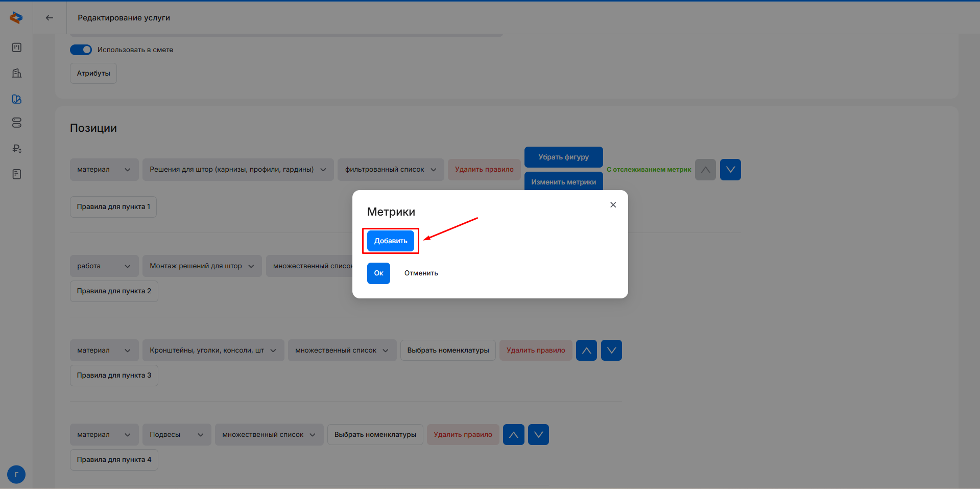Click Отменить to cancel the dialog

pyautogui.click(x=421, y=273)
